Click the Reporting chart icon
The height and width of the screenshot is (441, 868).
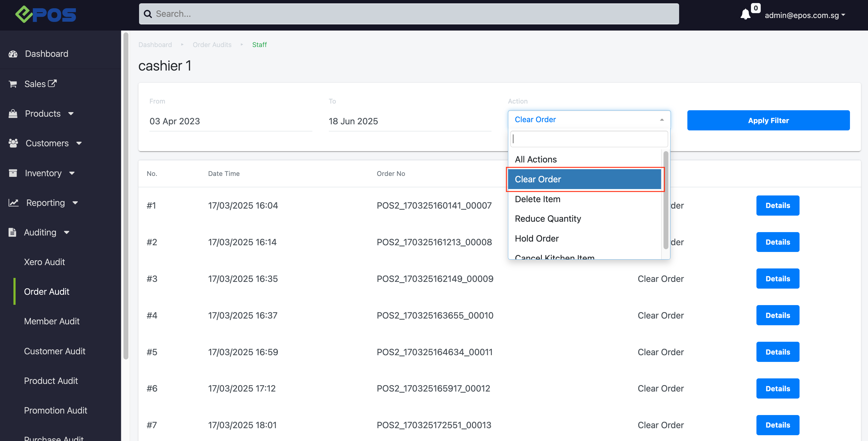(13, 203)
